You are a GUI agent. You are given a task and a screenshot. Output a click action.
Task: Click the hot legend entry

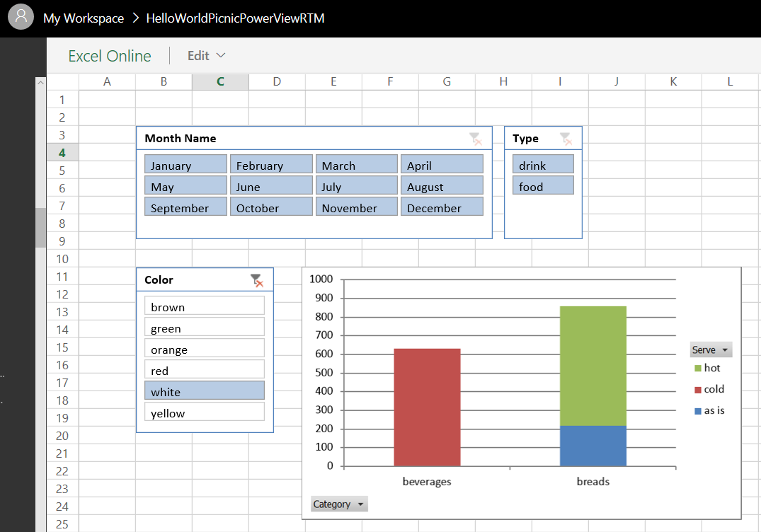707,368
